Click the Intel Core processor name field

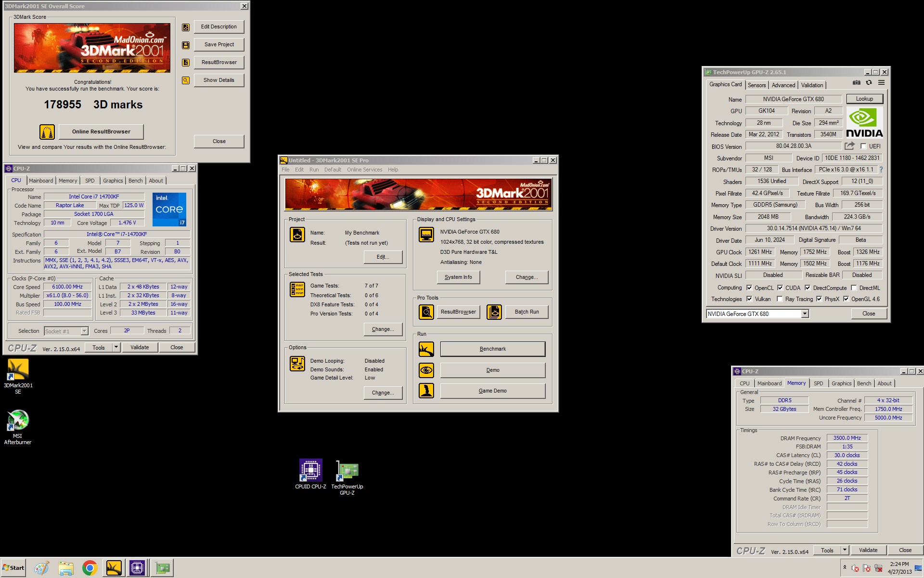point(94,197)
